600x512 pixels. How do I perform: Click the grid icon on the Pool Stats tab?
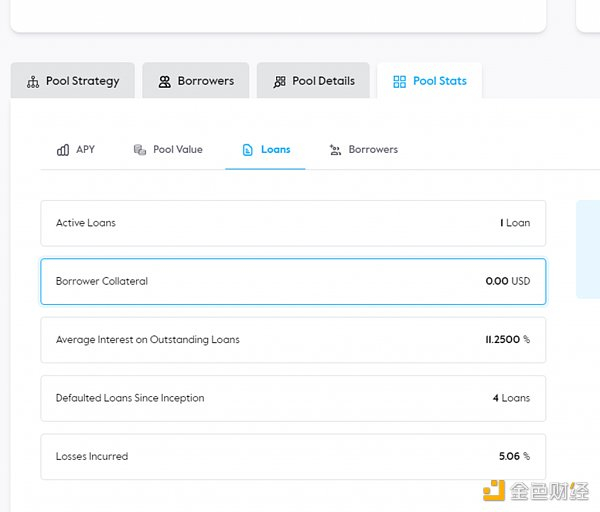tap(400, 81)
